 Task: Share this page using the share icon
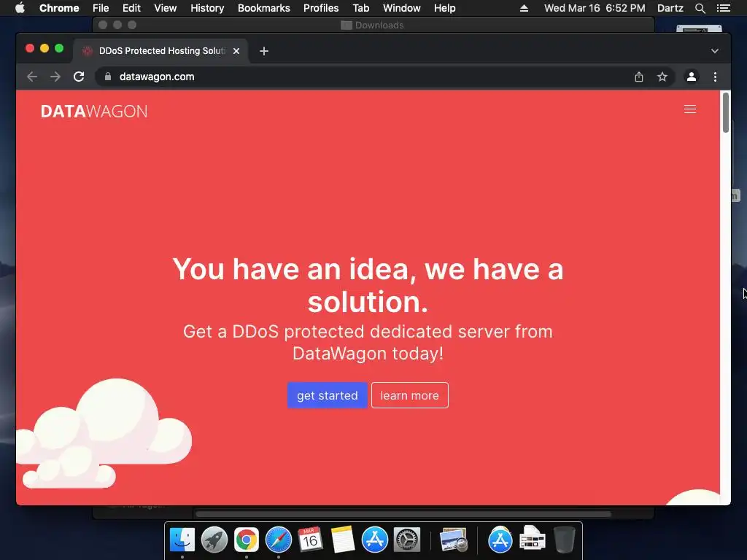(639, 77)
